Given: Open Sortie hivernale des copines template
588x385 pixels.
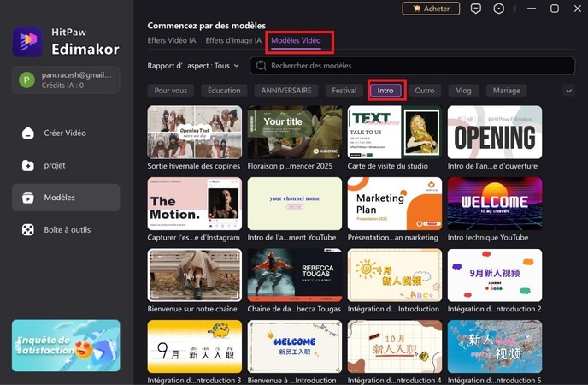Looking at the screenshot, I should 195,132.
